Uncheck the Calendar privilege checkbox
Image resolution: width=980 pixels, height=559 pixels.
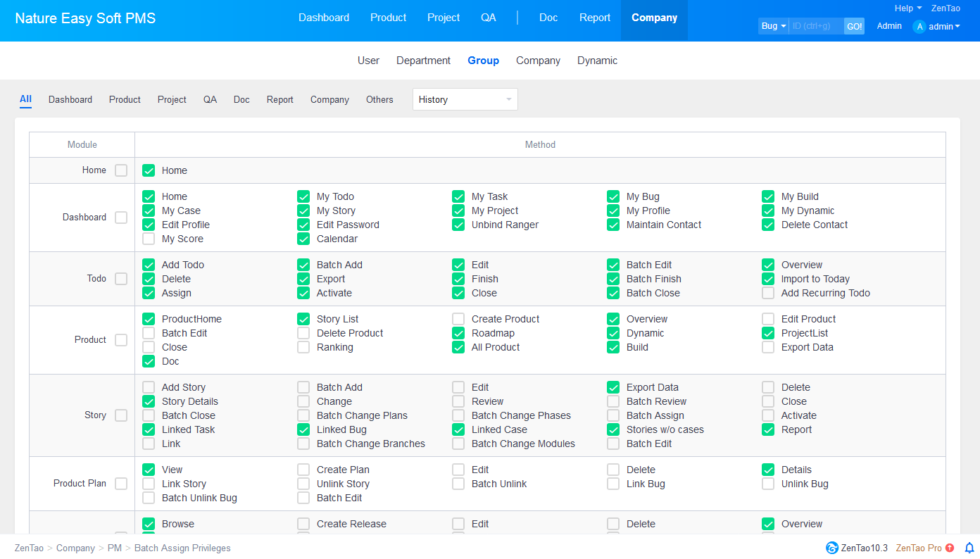[x=303, y=239]
